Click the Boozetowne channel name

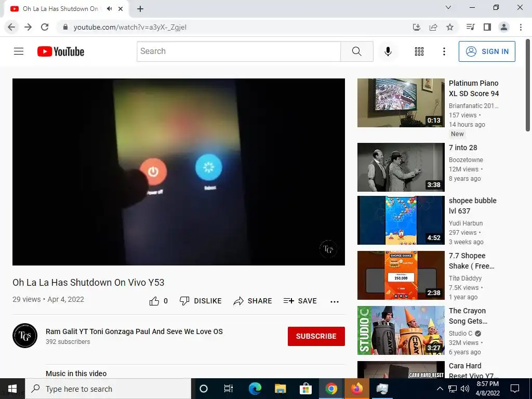(x=466, y=160)
